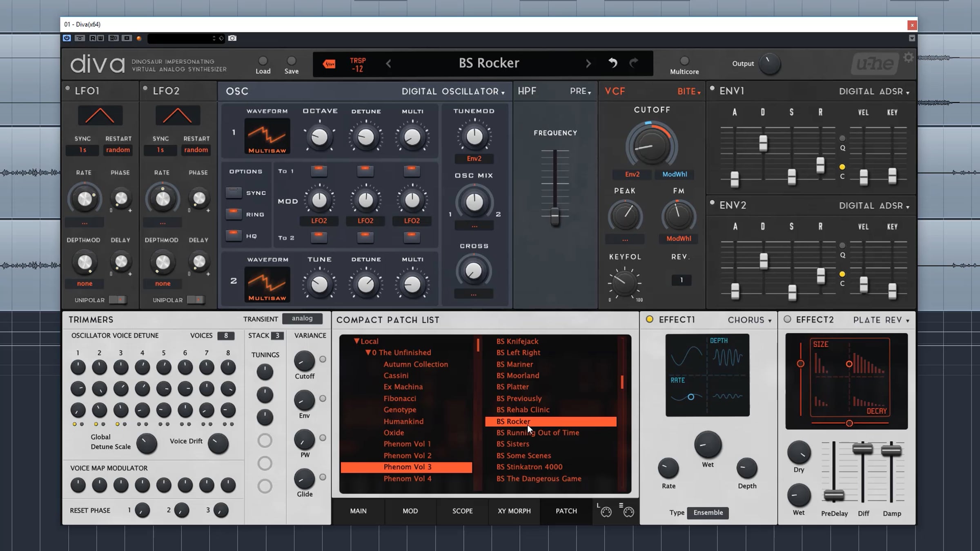Screen dimensions: 980x551
Task: Click the Output volume knob
Action: click(769, 64)
